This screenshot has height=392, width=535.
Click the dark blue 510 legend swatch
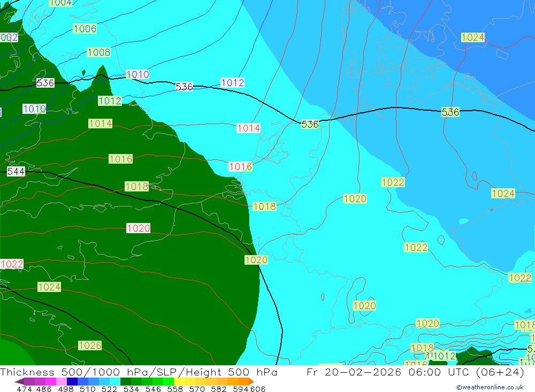click(72, 381)
